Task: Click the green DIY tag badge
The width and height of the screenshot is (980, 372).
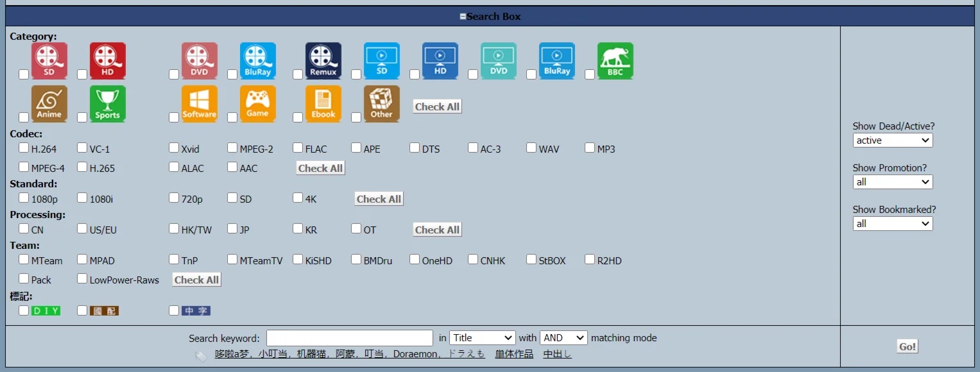Action: point(46,311)
